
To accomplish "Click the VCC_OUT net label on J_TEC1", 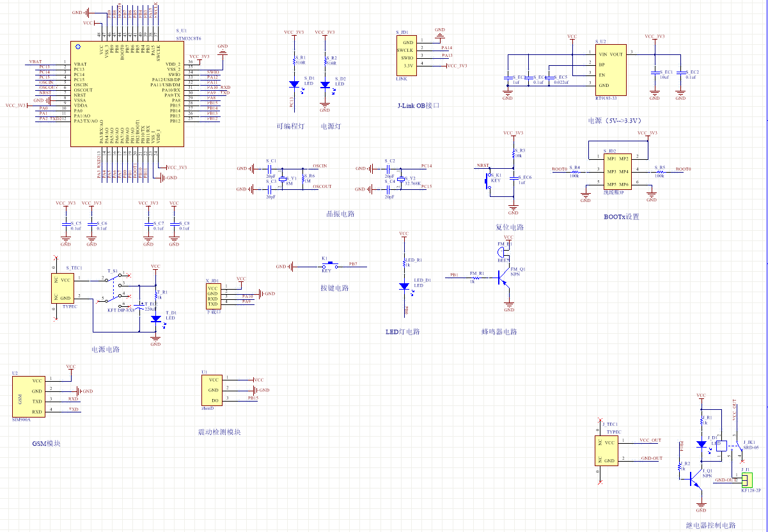I will pos(650,441).
